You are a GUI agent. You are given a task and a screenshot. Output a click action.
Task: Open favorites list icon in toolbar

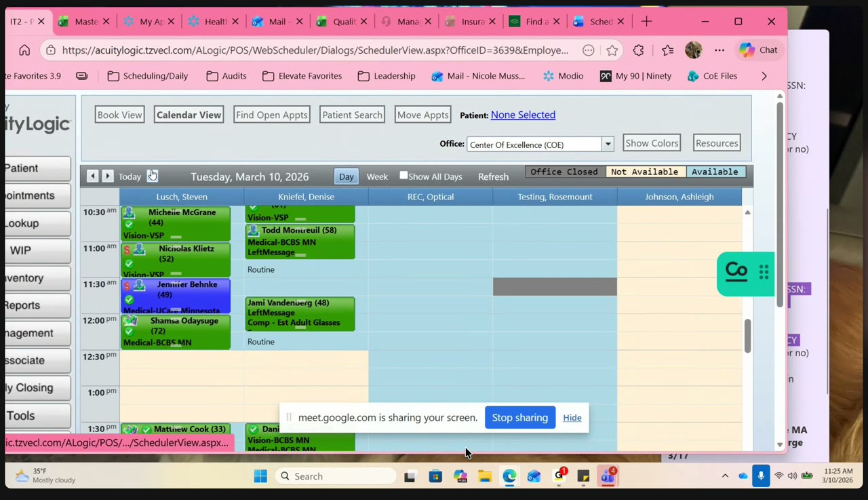[x=668, y=50]
